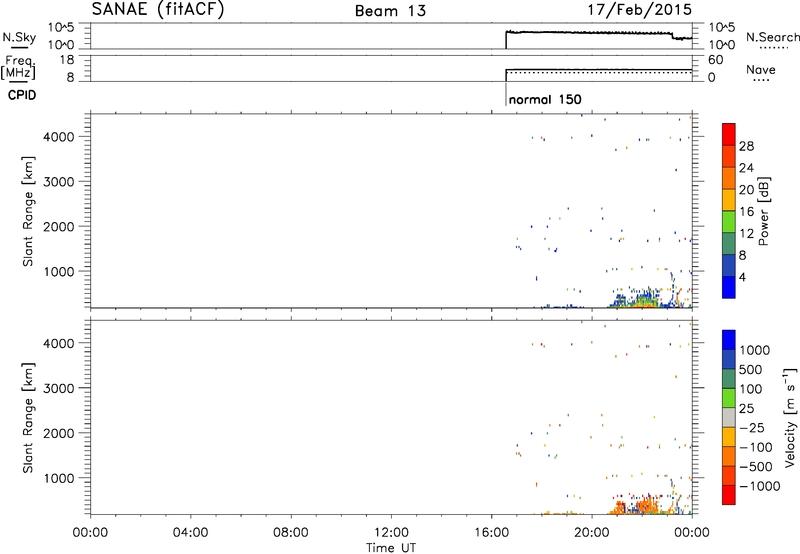Click the blue top segment of Velocity colorbar
800x554 pixels.
click(x=729, y=340)
